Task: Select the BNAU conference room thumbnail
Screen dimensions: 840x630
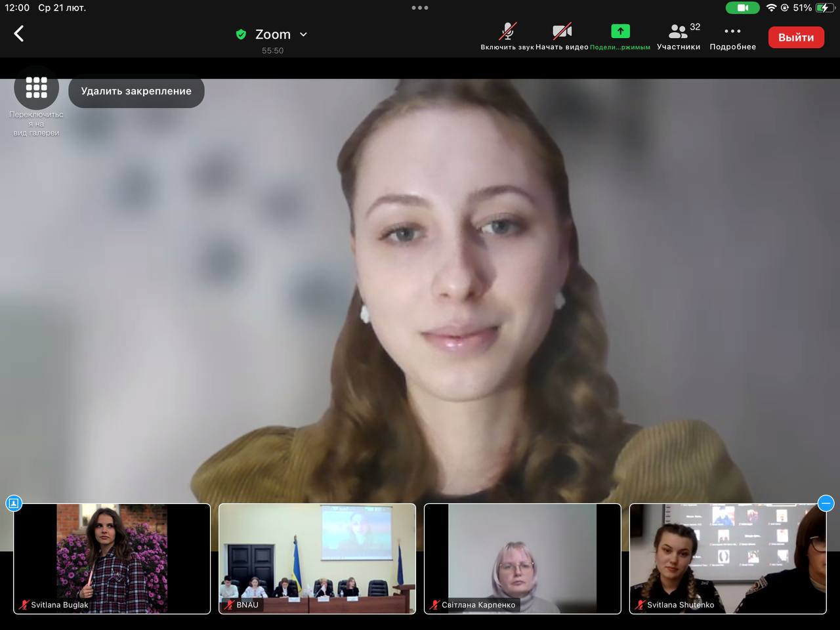Action: (317, 558)
